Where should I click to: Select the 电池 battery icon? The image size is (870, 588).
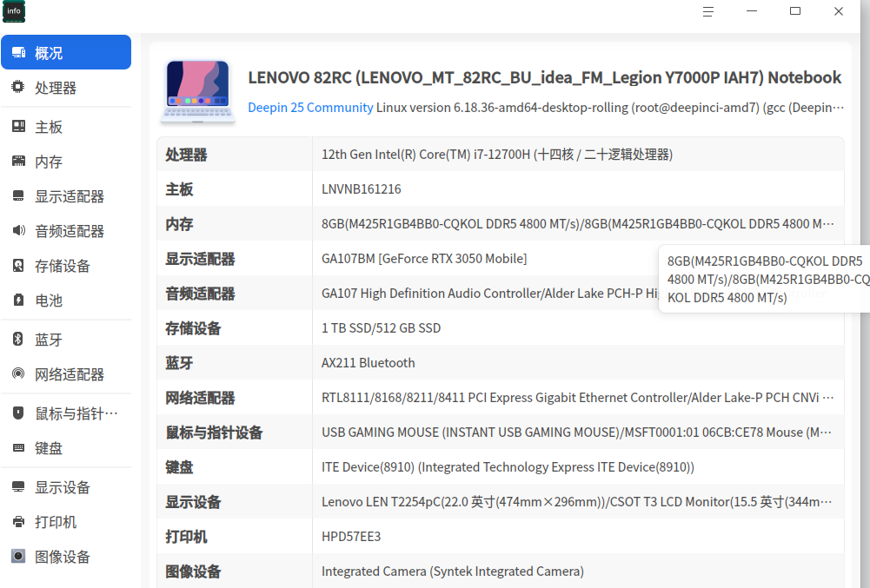pyautogui.click(x=18, y=301)
